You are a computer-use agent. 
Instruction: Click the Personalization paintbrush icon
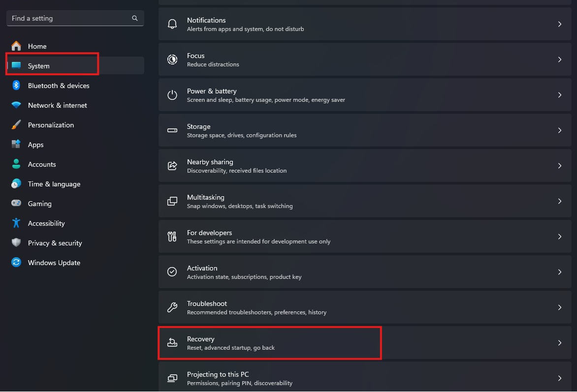(16, 125)
